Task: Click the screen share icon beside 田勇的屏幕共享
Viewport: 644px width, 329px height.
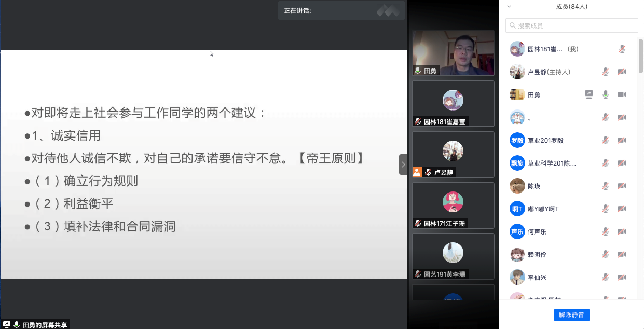Action: click(7, 325)
